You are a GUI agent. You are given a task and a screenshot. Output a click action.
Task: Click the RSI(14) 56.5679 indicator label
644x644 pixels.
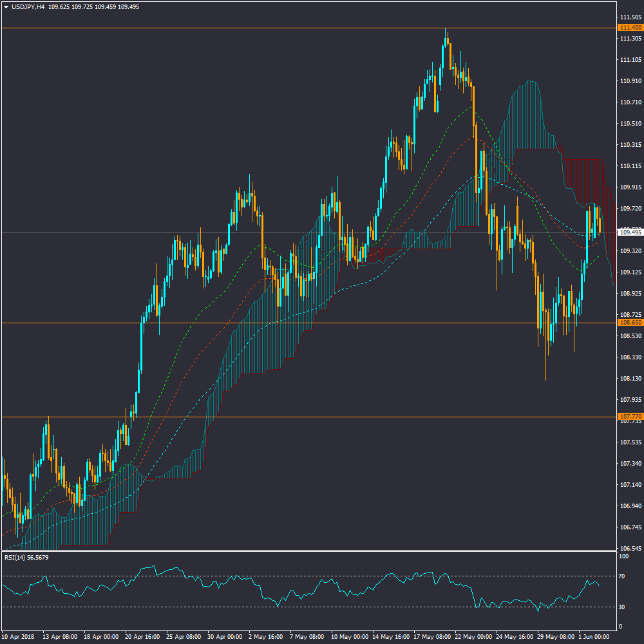pos(27,557)
